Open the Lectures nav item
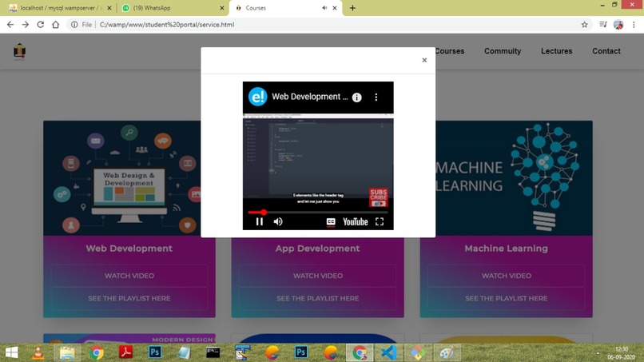 point(557,51)
